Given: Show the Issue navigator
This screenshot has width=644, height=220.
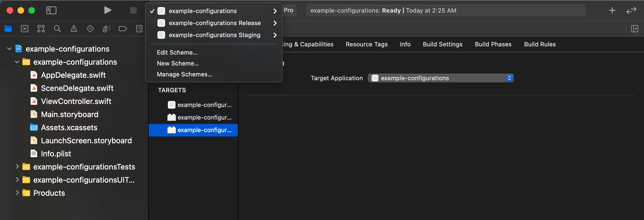Looking at the screenshot, I should tap(74, 29).
